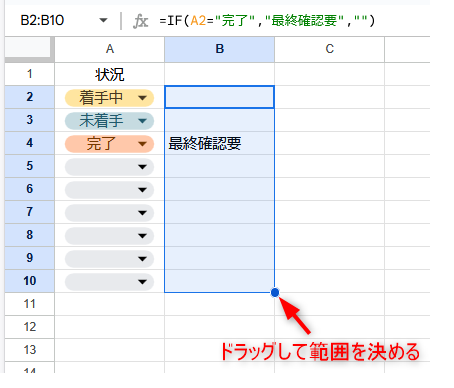
Task: Open the empty dropdown in row 6
Action: 142,190
